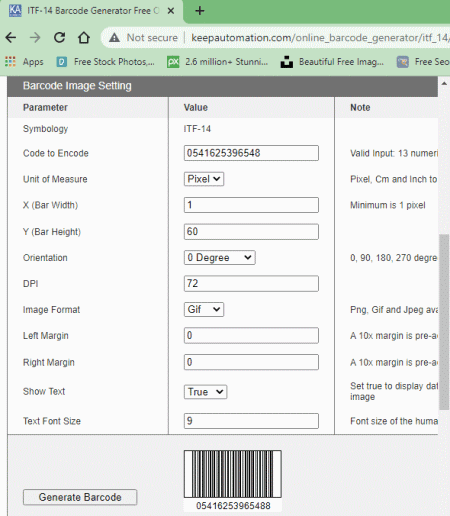
Task: Open Free Stock Photos bookmark
Action: (x=105, y=62)
